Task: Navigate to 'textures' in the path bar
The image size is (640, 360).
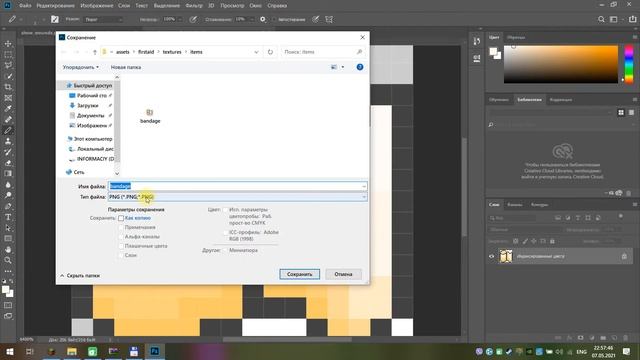Action: 172,52
